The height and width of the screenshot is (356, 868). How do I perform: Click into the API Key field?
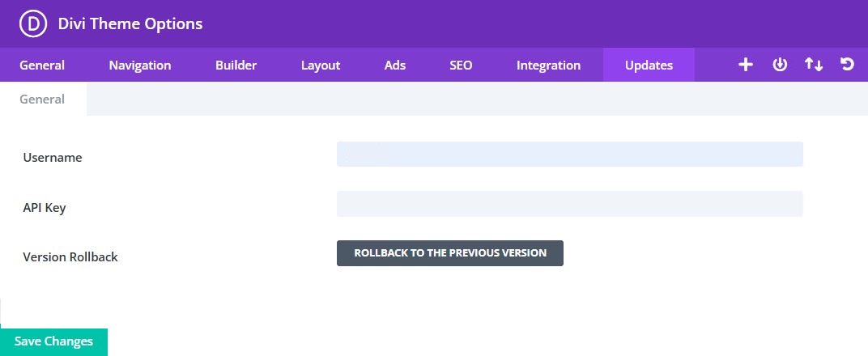[x=569, y=204]
